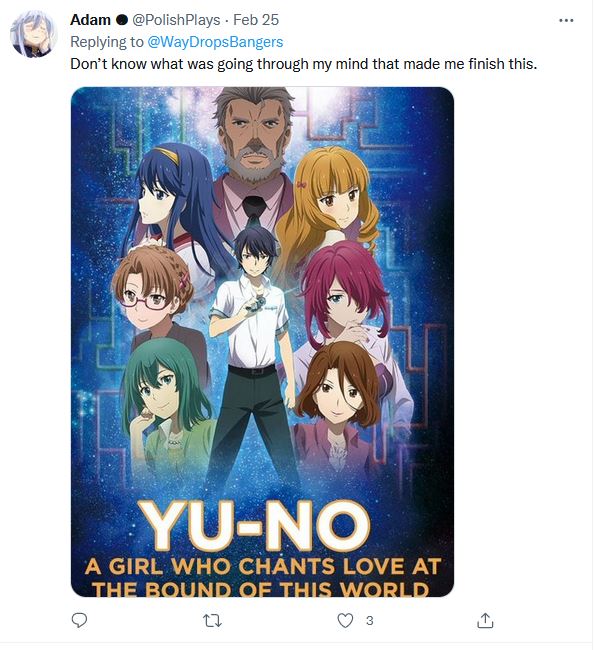Click the tweet text about finishing this
The height and width of the screenshot is (650, 594).
tap(303, 64)
